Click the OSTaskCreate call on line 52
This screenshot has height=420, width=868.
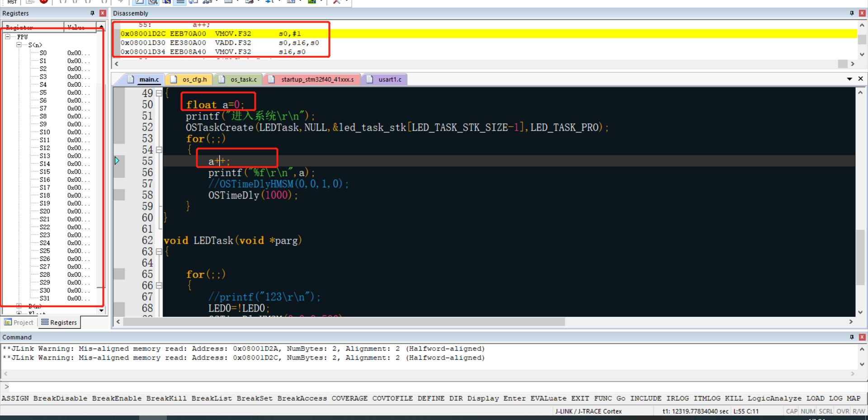pyautogui.click(x=397, y=127)
